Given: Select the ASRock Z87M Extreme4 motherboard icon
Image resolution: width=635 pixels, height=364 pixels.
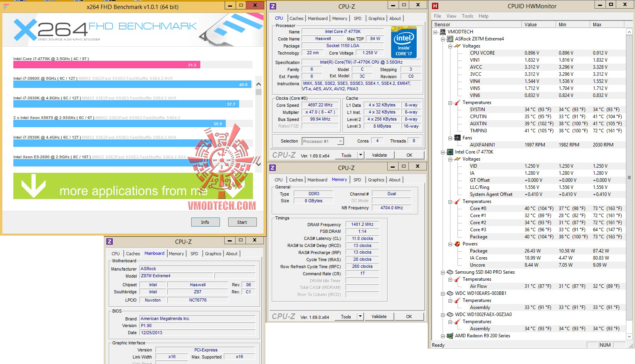Looking at the screenshot, I should coord(450,39).
